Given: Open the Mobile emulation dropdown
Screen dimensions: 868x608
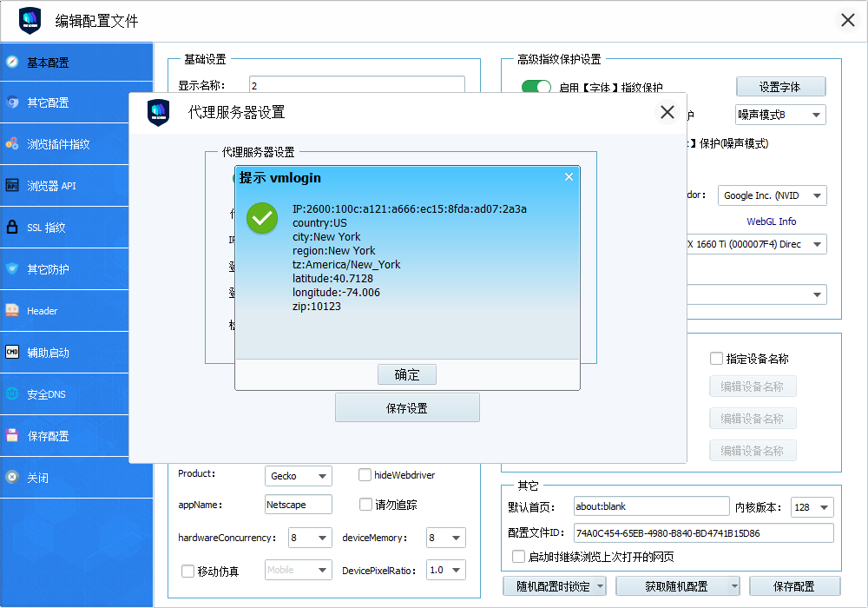Looking at the screenshot, I should [299, 570].
